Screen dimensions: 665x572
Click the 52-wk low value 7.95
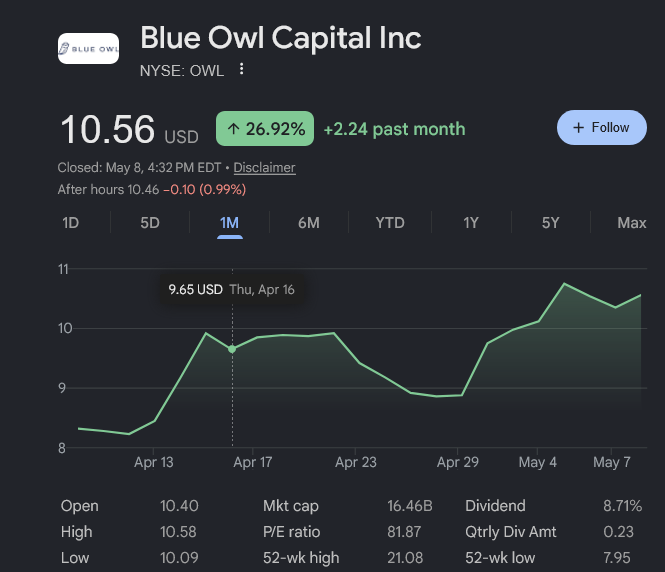click(617, 558)
